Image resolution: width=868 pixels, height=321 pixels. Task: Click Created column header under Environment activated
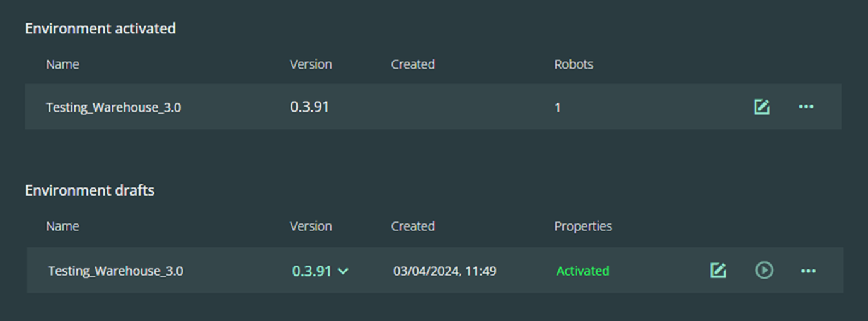coord(412,64)
